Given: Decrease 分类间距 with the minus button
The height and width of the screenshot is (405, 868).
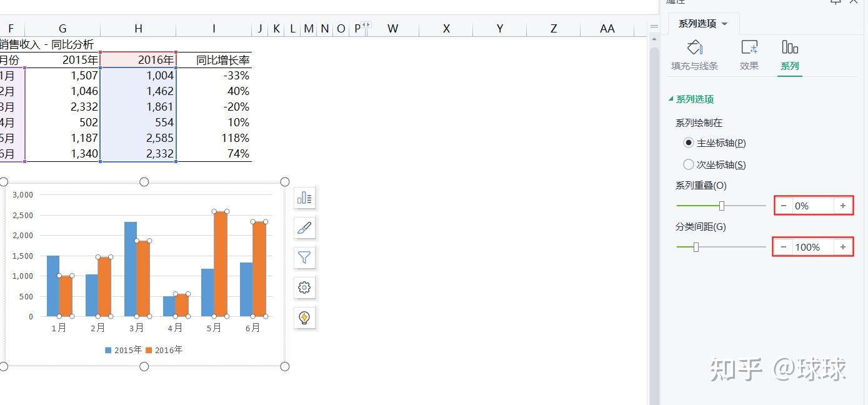Looking at the screenshot, I should click(x=784, y=247).
